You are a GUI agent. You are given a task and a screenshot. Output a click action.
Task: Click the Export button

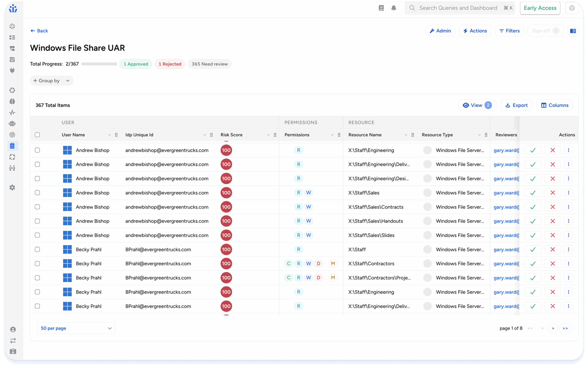(516, 105)
